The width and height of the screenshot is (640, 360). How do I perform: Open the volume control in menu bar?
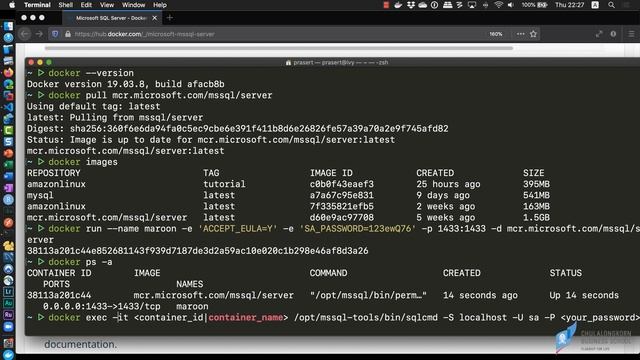[x=511, y=5]
